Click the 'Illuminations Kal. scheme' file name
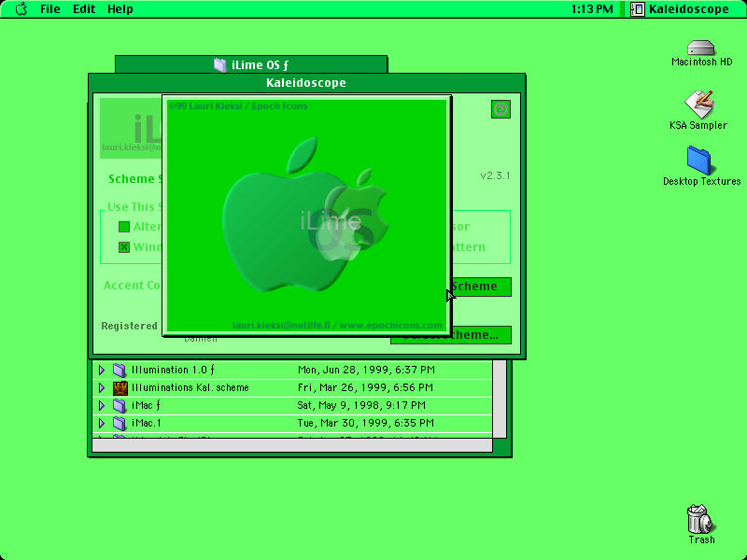Viewport: 747px width, 560px height. [190, 387]
